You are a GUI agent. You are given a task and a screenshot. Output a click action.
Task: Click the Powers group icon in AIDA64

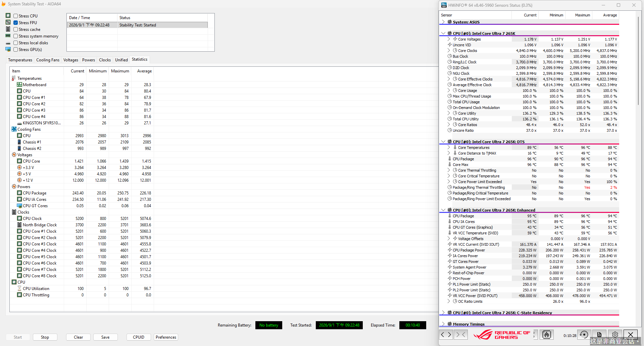click(14, 186)
